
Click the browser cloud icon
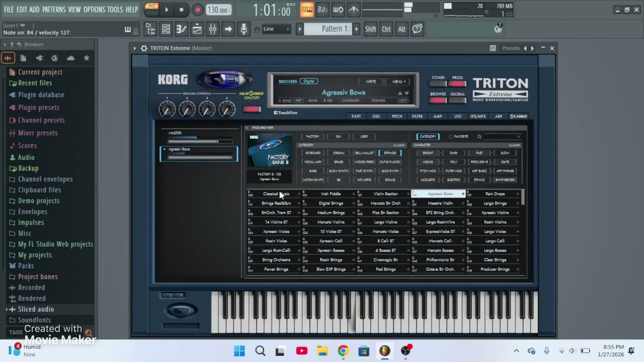(70, 58)
